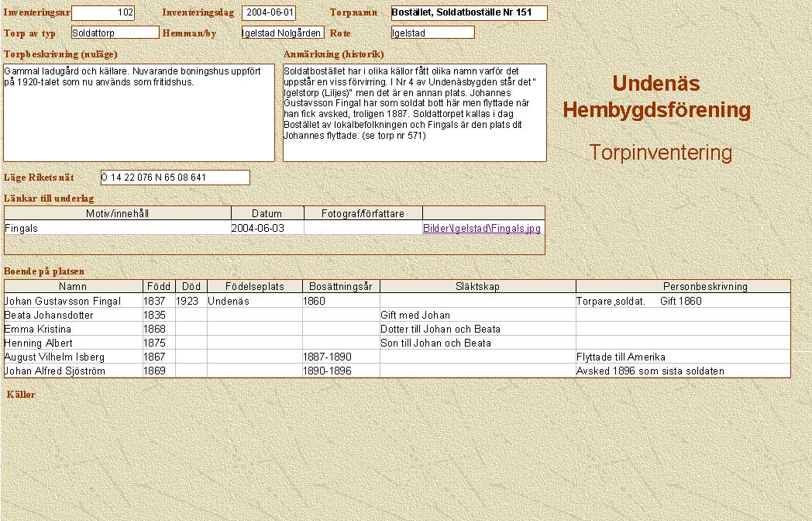
Task: Select the Fingals cell in links table
Action: coord(118,229)
